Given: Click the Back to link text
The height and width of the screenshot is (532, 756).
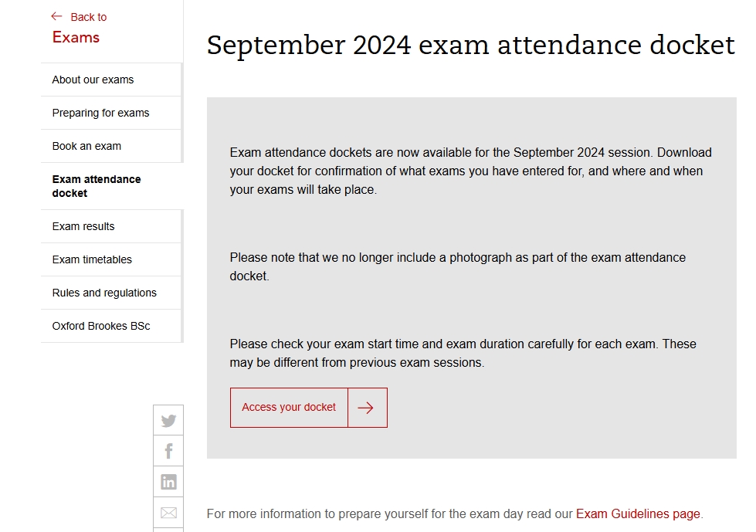Looking at the screenshot, I should (89, 17).
